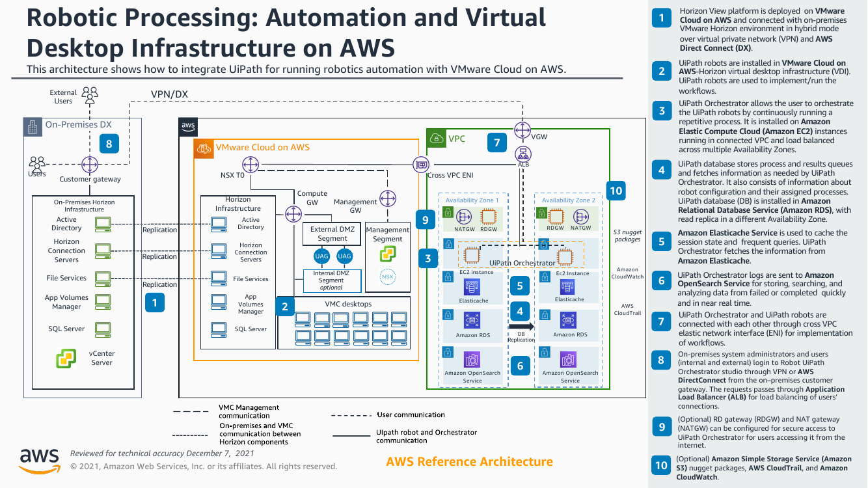This screenshot has height=488, width=868.
Task: Select the External Users people icon
Action: point(90,96)
